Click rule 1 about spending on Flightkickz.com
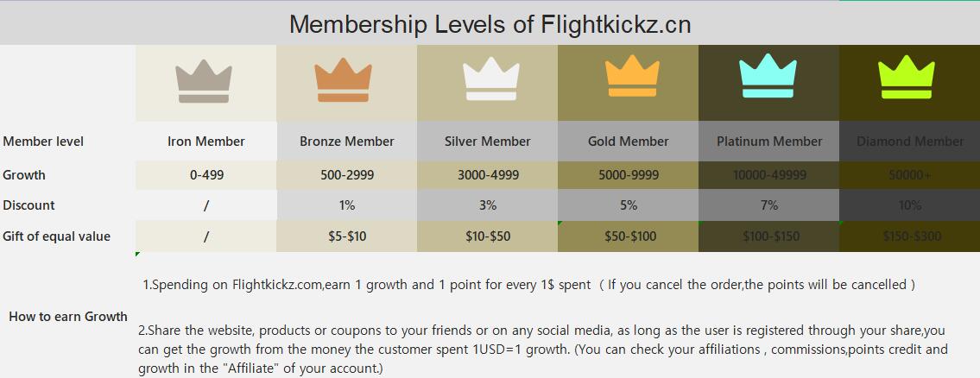Viewport: 980px width, 378px height. click(x=528, y=285)
